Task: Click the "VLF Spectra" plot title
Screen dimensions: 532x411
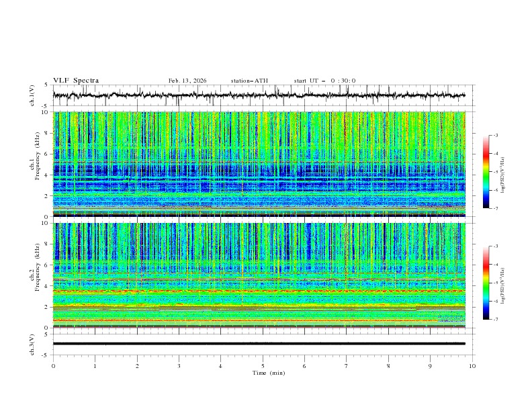Action: pyautogui.click(x=76, y=81)
